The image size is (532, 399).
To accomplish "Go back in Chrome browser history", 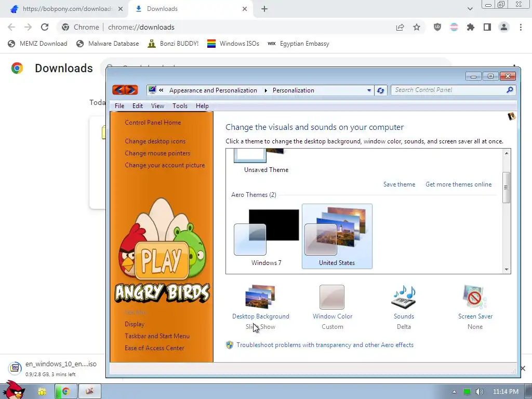I will click(11, 27).
